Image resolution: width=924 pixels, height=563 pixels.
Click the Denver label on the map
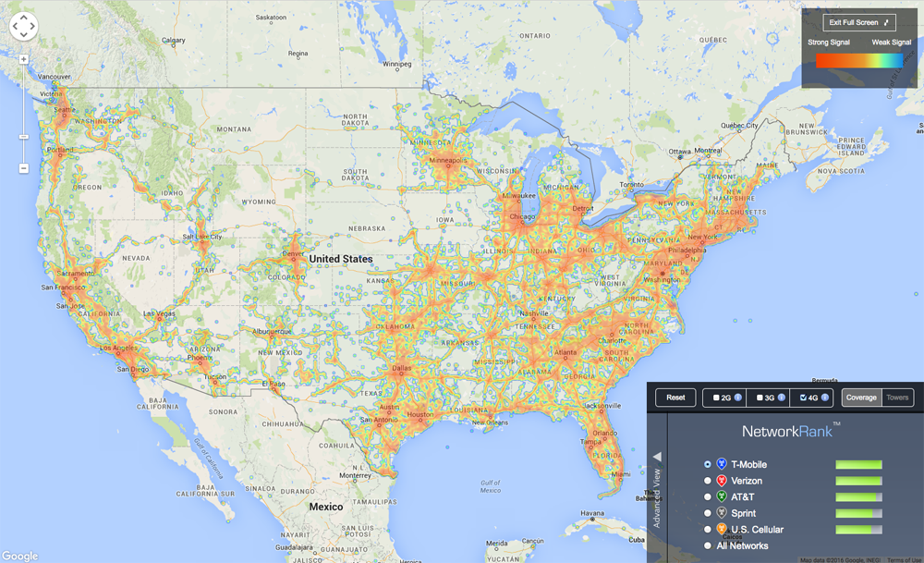[x=294, y=254]
